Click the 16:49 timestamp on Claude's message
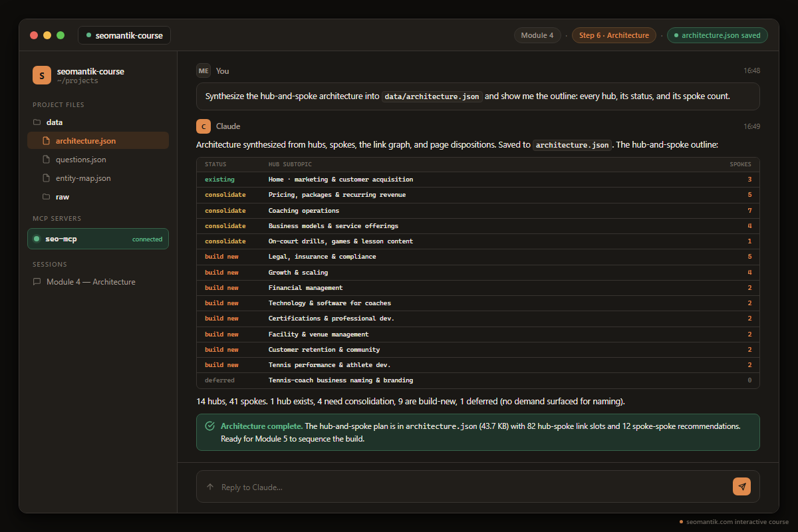 [x=751, y=126]
